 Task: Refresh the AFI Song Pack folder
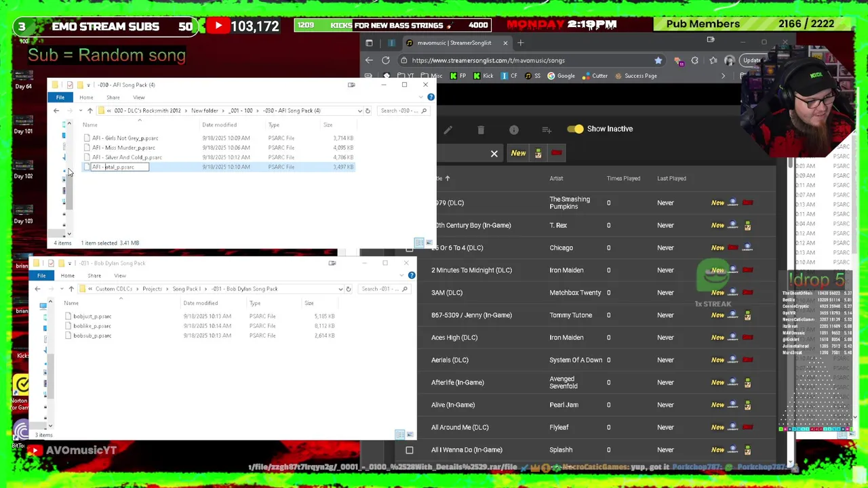pos(368,110)
